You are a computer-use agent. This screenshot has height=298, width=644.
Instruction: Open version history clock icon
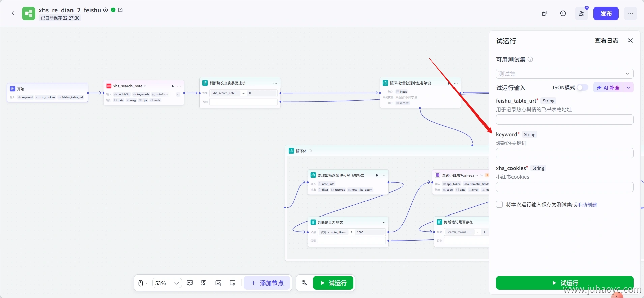563,13
